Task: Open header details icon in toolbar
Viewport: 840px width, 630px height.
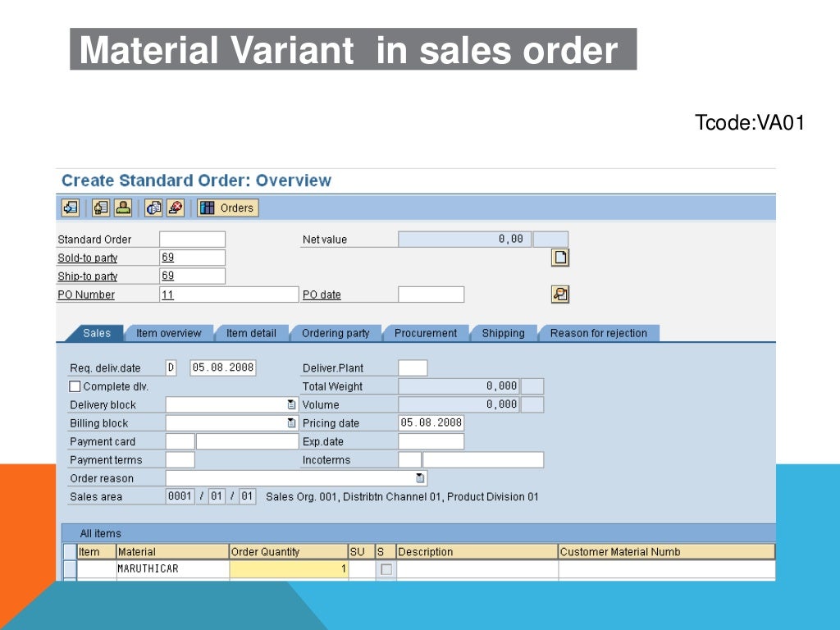Action: (101, 208)
